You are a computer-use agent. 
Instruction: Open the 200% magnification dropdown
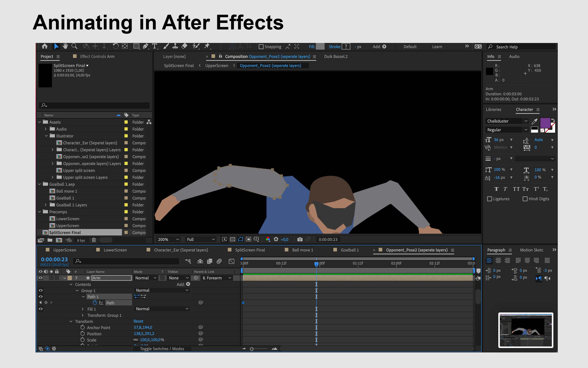pyautogui.click(x=168, y=239)
